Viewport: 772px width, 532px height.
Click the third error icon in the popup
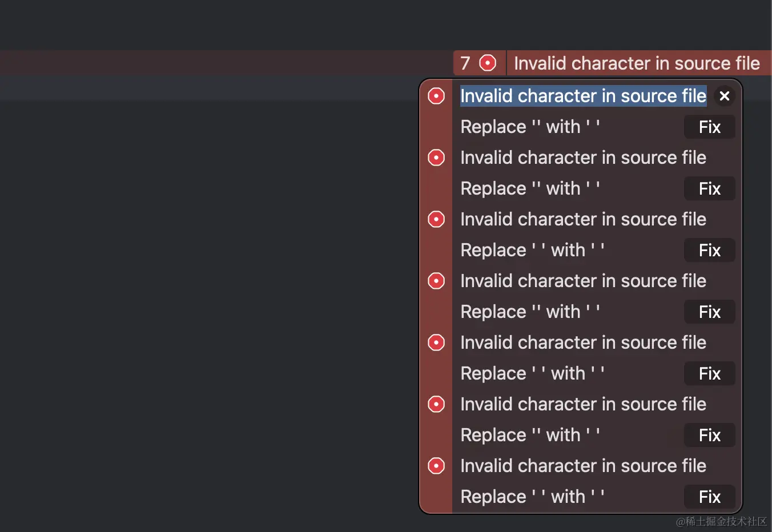click(x=436, y=219)
